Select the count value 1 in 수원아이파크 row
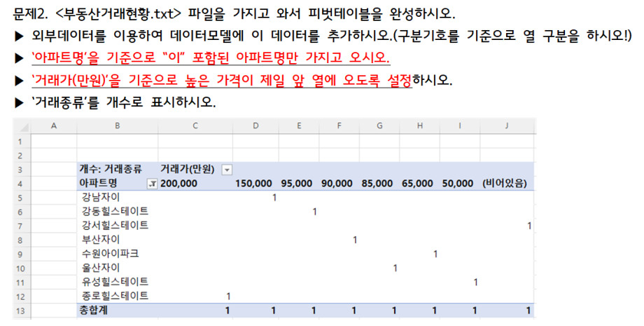644x326 pixels. tap(435, 254)
